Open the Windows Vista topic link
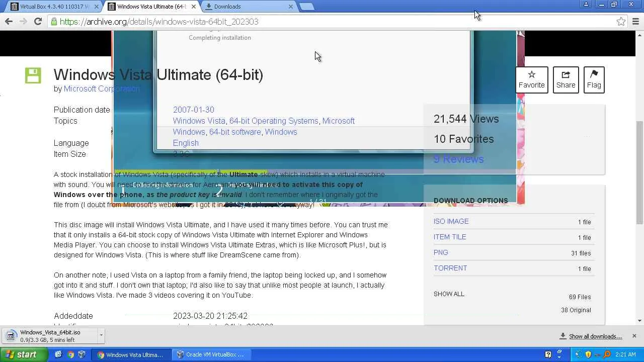 (199, 121)
